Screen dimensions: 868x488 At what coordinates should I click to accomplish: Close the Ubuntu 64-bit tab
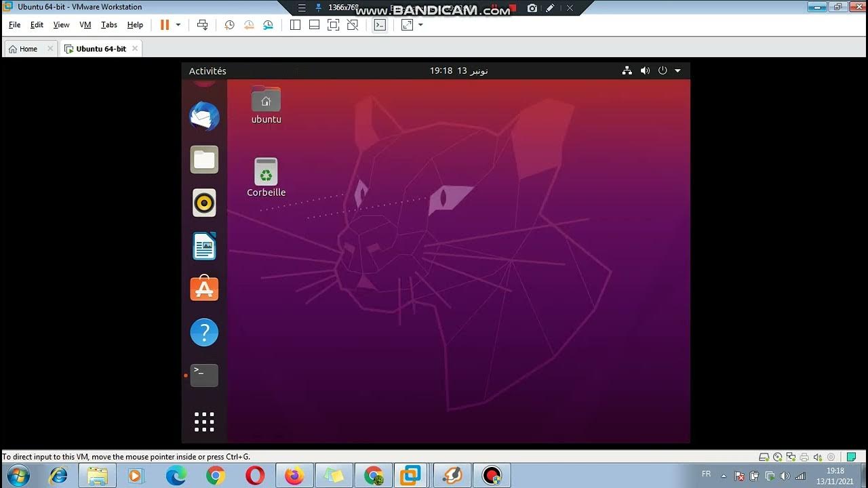click(x=135, y=49)
